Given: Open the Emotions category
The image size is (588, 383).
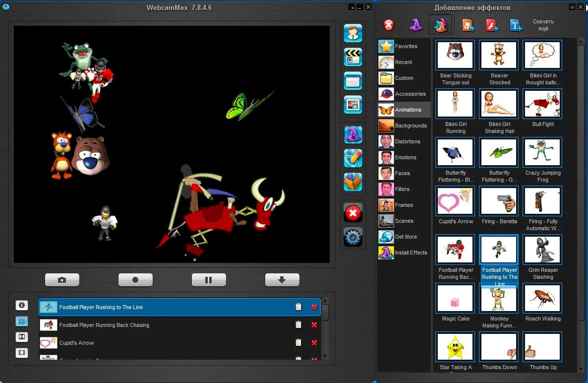Looking at the screenshot, I should [404, 157].
